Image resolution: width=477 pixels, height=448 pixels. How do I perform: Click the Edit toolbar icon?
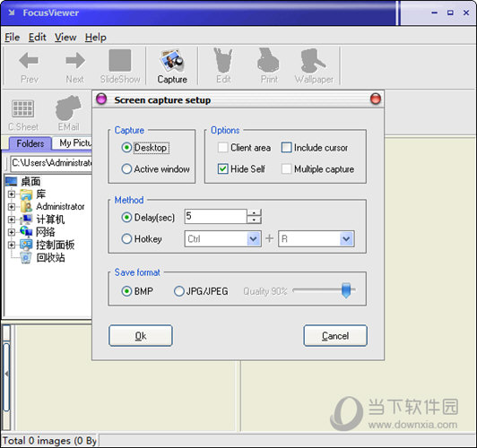pyautogui.click(x=223, y=61)
